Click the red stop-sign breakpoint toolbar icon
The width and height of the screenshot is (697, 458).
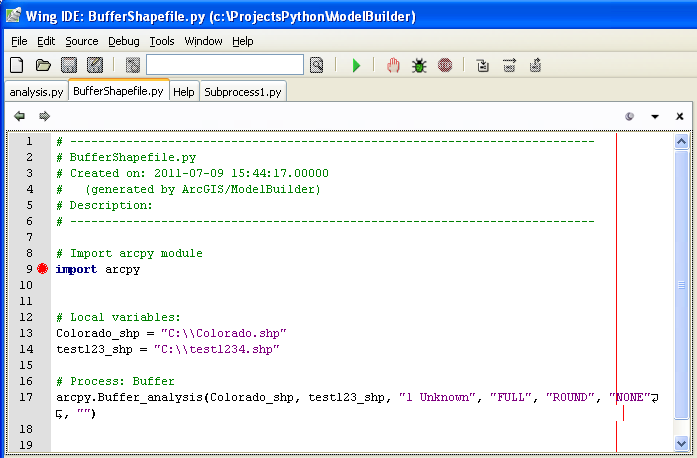(445, 65)
